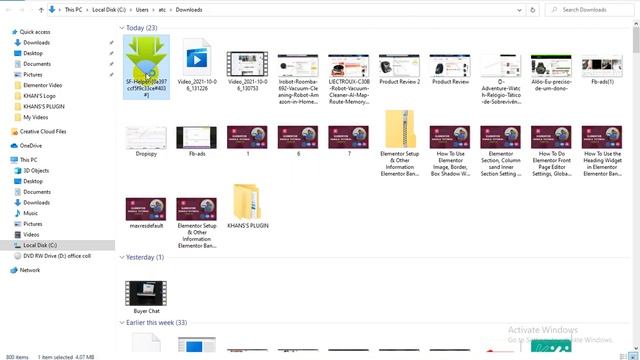Select the Elementor Section, Column file
Screen dimensions: 640x360
(x=500, y=138)
